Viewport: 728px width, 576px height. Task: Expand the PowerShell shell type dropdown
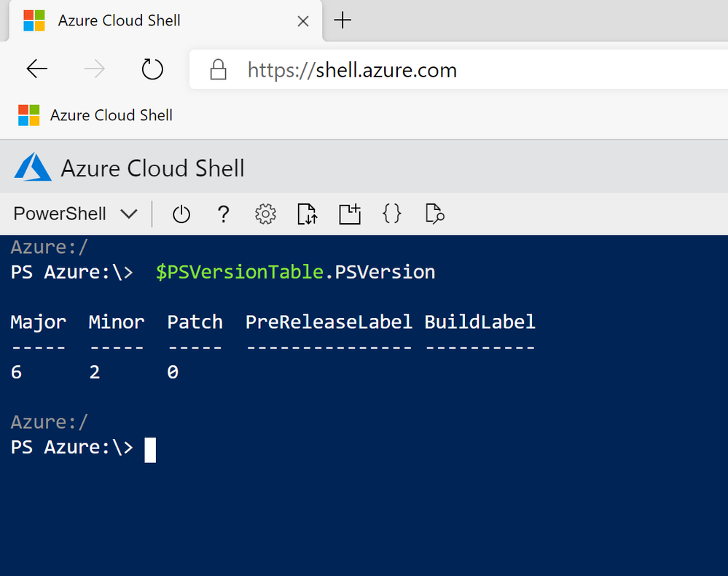click(75, 214)
